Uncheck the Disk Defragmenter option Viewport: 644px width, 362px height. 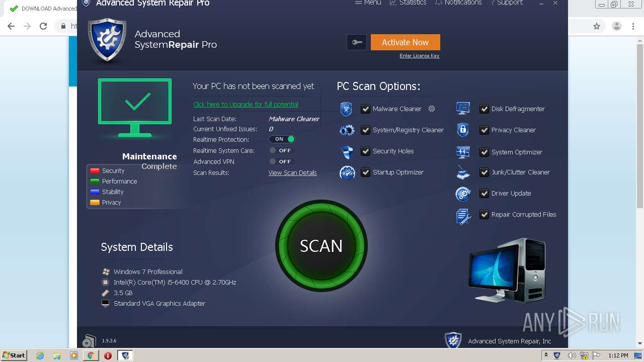coord(484,109)
